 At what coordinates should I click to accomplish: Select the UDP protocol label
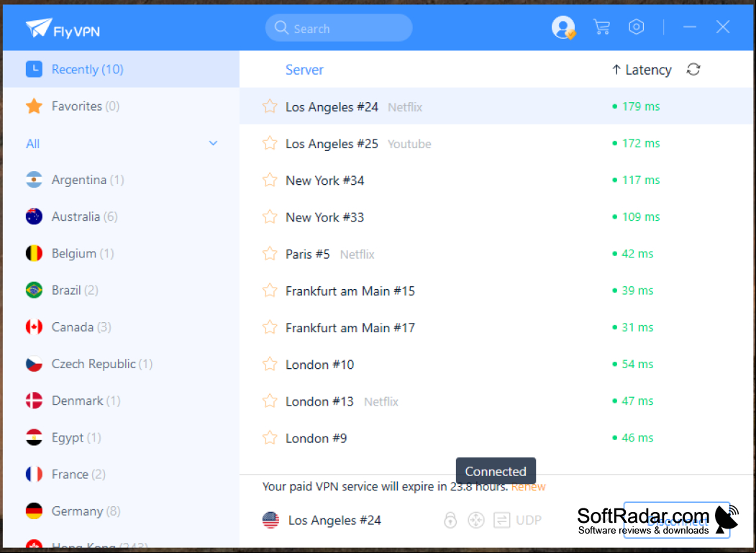(529, 520)
